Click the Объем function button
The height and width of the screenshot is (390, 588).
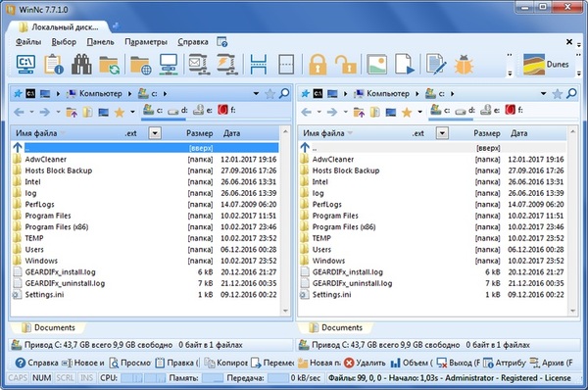pos(412,363)
